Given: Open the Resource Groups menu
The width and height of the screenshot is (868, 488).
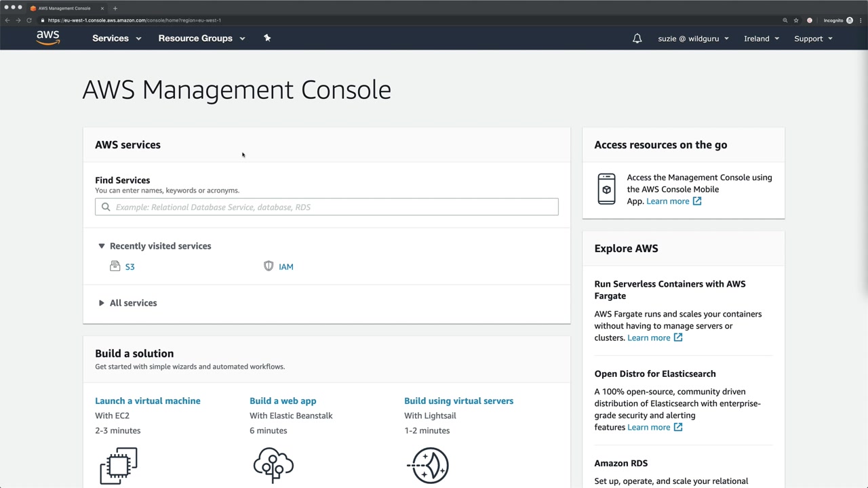Looking at the screenshot, I should [x=201, y=39].
